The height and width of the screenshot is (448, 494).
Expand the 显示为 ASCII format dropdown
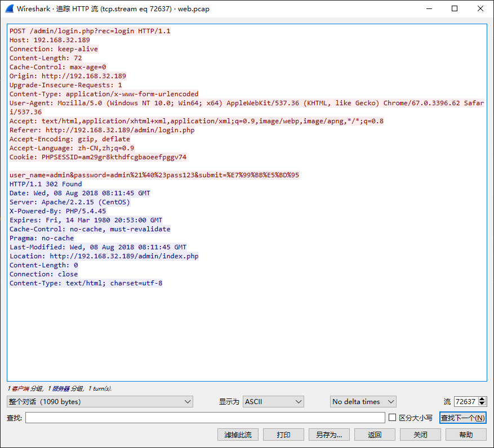[x=274, y=402]
